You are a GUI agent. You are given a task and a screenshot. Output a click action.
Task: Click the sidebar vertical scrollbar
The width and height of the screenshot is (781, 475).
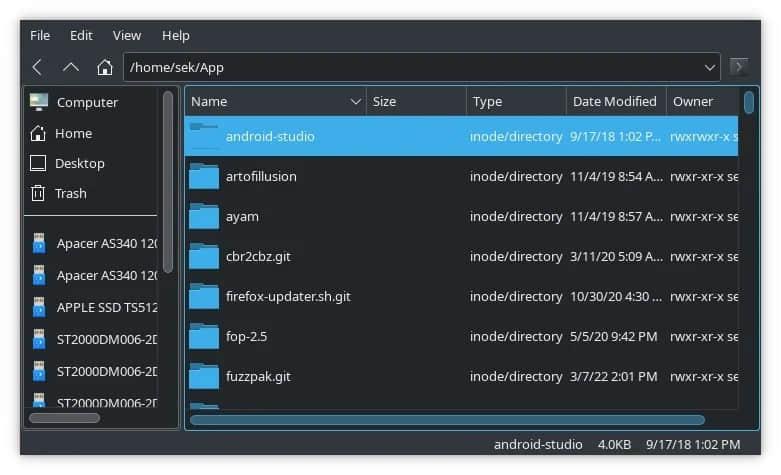168,180
